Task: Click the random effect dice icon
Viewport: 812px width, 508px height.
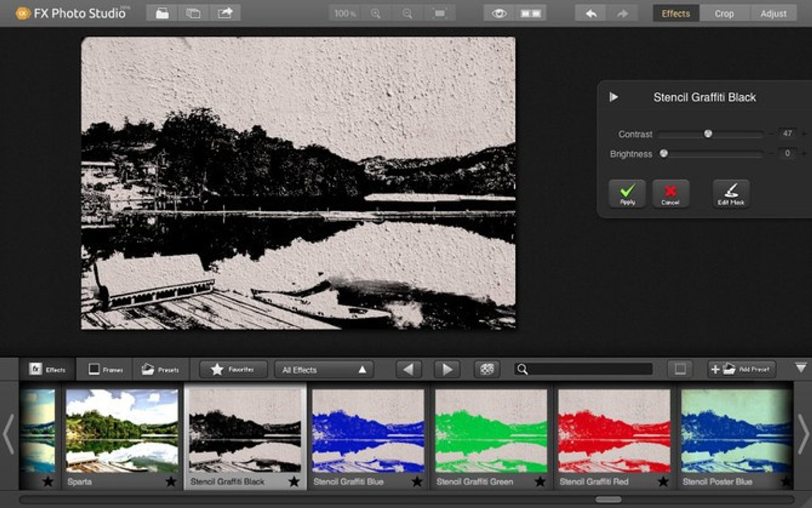Action: 487,369
